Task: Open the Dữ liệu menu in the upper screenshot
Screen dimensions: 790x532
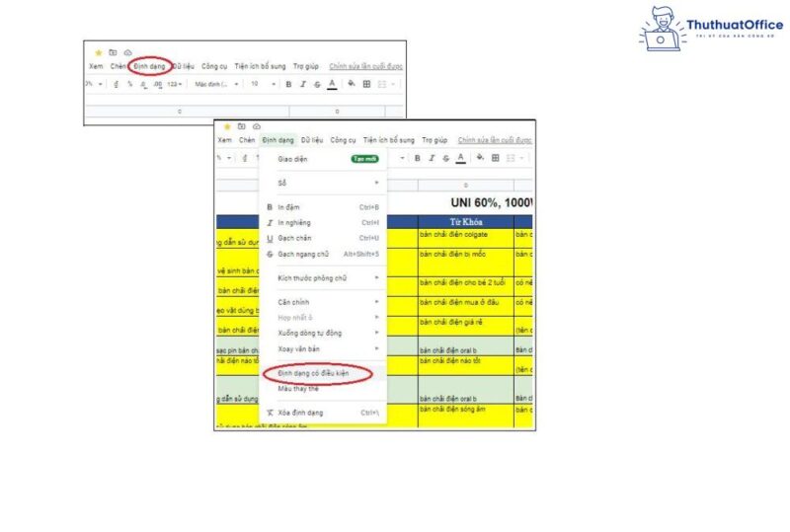Action: [184, 66]
